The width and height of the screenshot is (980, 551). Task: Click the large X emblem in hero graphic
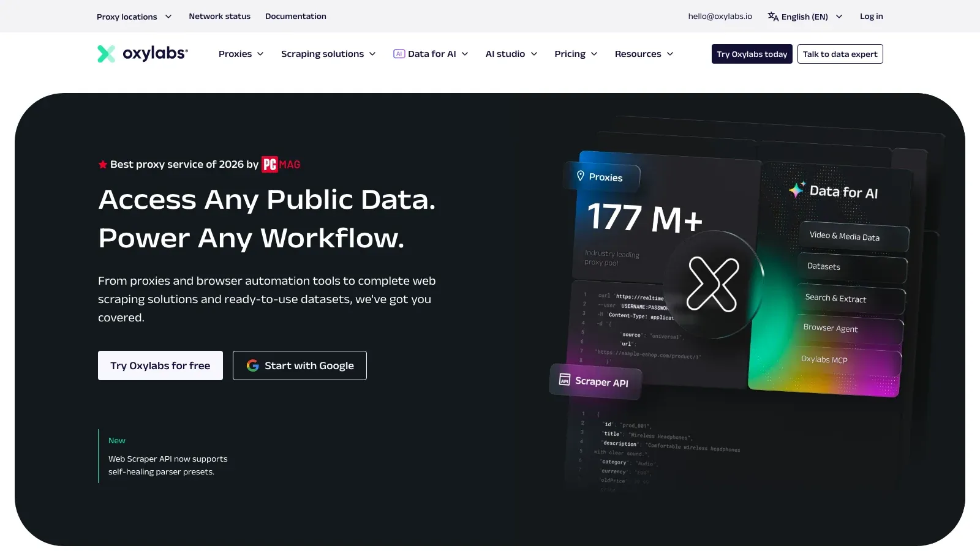[x=713, y=284]
